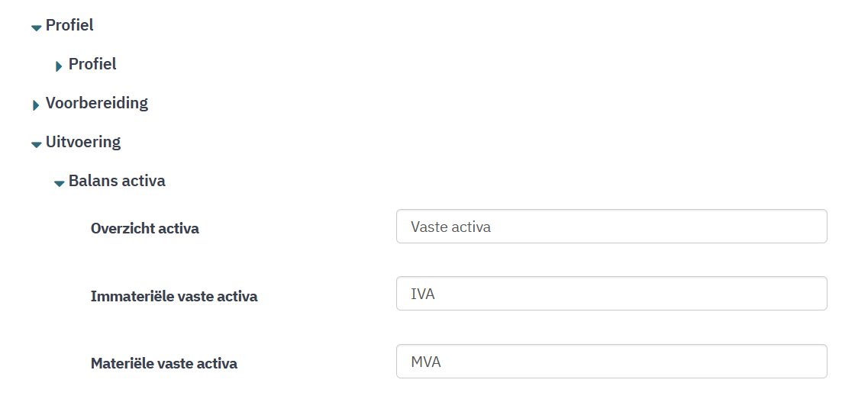The image size is (868, 399).
Task: Place cursor in the field containing IVA
Action: (611, 294)
